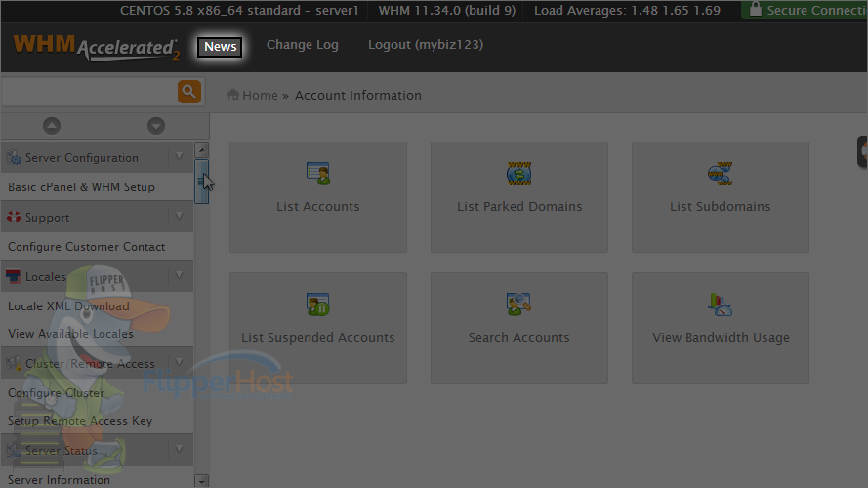Open List Subdomains text label
The height and width of the screenshot is (488, 868).
tap(721, 206)
